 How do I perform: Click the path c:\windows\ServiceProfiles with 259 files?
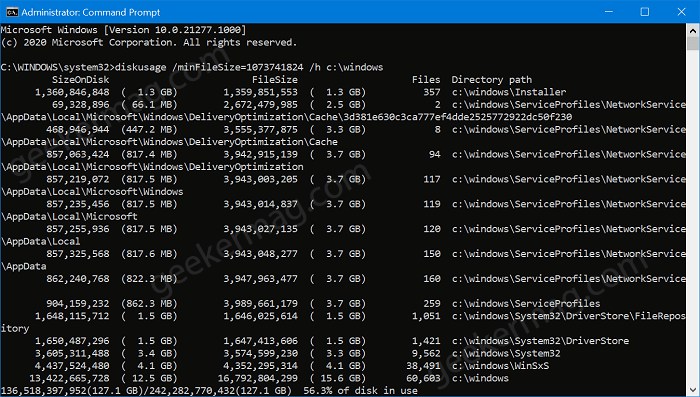pyautogui.click(x=526, y=304)
